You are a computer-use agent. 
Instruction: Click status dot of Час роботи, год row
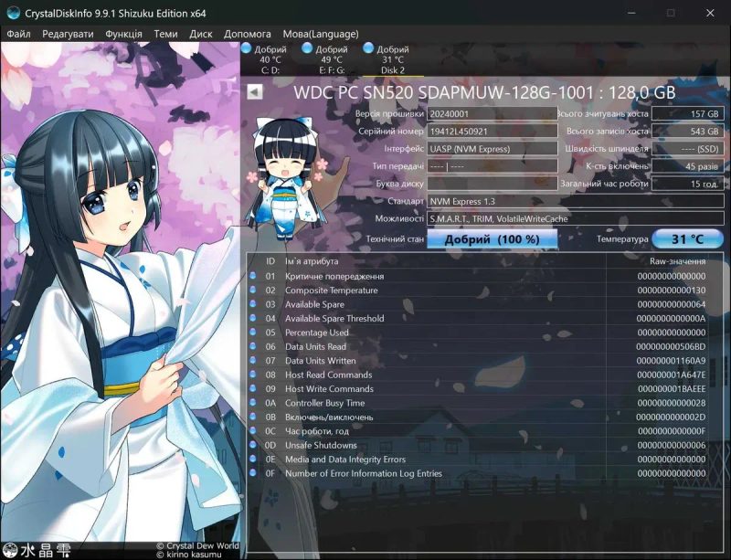click(x=253, y=430)
